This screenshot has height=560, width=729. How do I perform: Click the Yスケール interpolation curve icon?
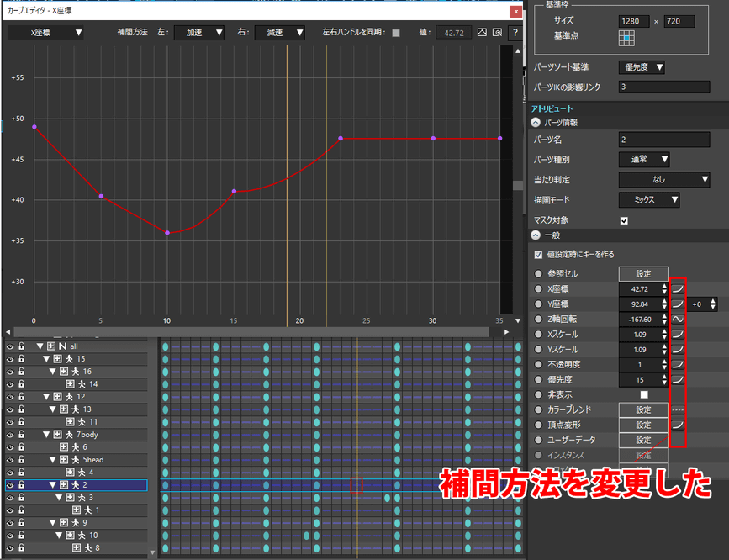point(678,349)
